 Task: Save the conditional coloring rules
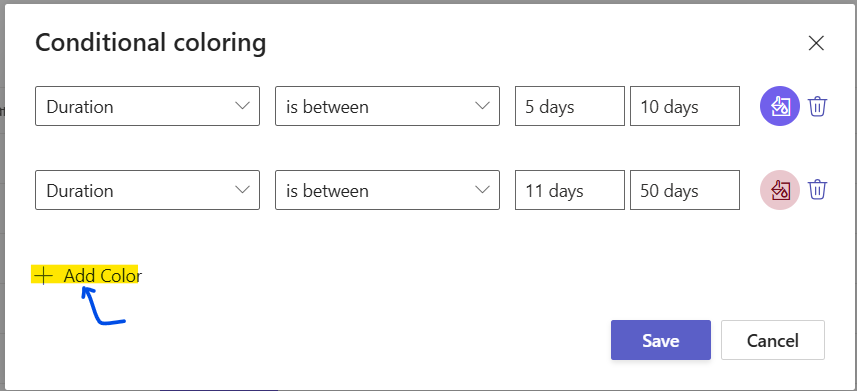point(661,340)
